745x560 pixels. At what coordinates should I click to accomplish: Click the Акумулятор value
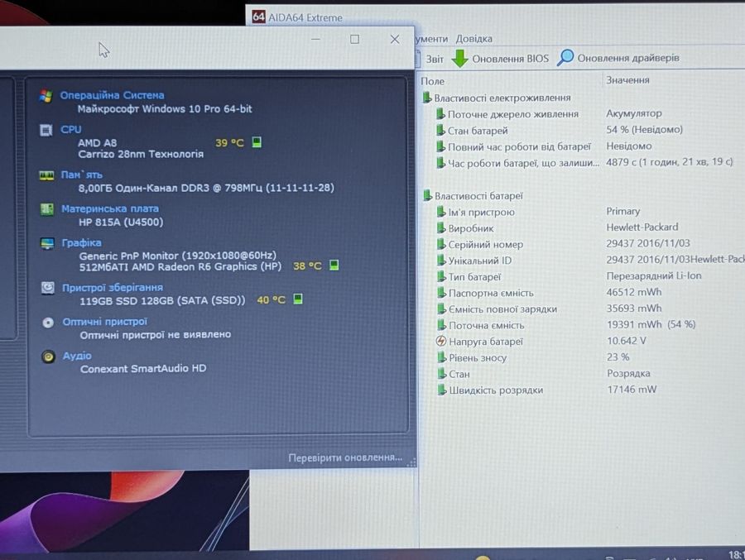(634, 113)
